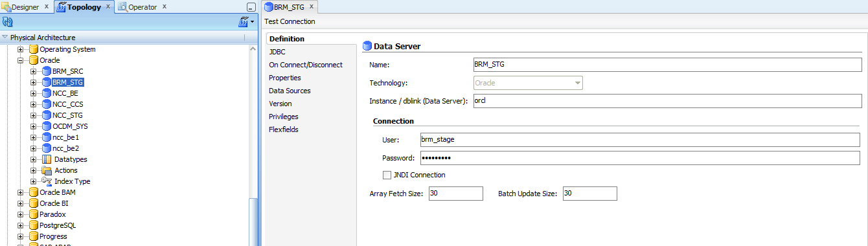Open the Privileges section
The image size is (868, 246).
click(x=284, y=117)
